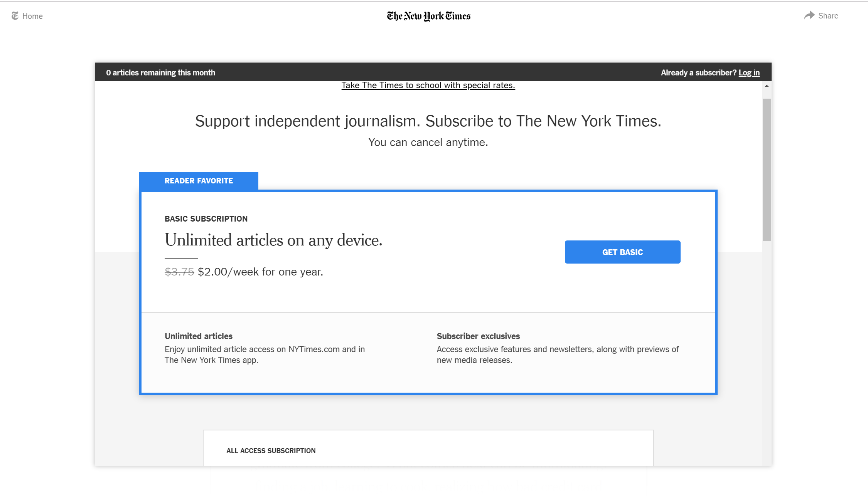Click the scrollbar up arrow
The image size is (868, 499).
[767, 86]
